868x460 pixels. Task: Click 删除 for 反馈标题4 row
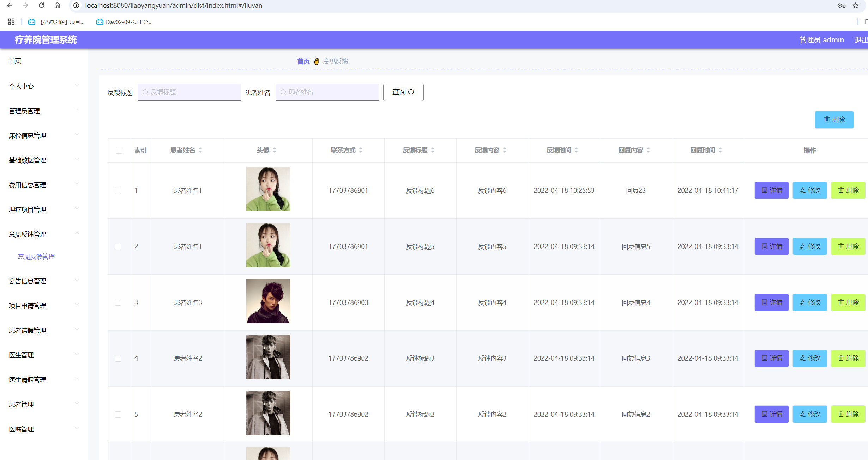click(848, 302)
